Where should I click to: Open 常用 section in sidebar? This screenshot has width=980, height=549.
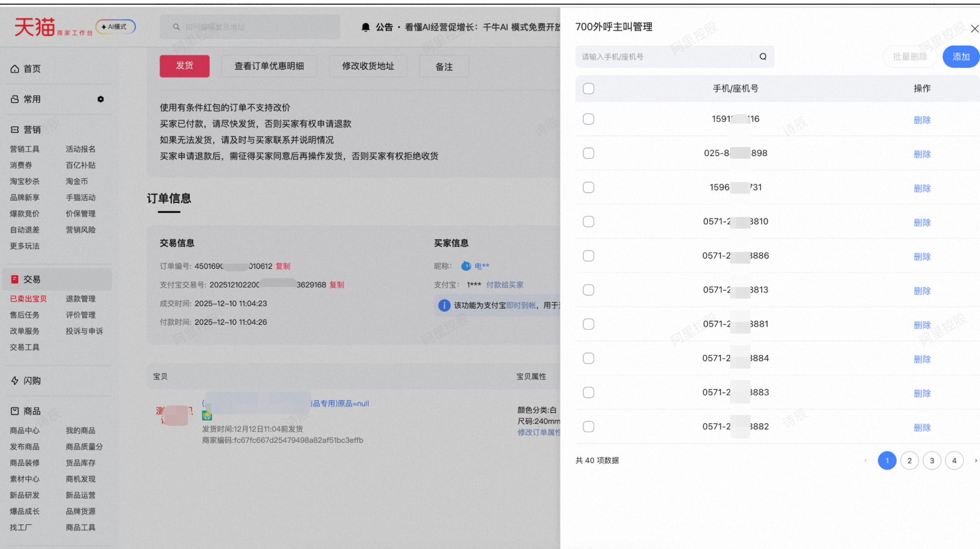click(26, 99)
